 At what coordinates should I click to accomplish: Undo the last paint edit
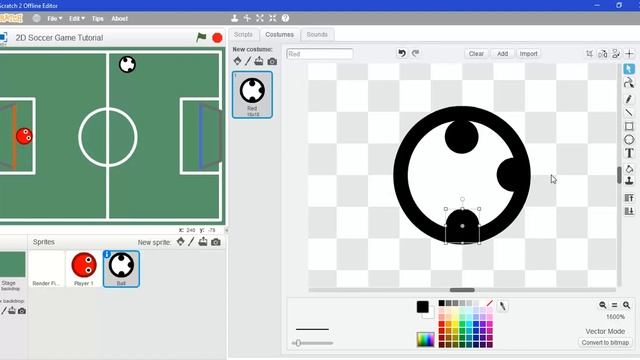click(402, 53)
